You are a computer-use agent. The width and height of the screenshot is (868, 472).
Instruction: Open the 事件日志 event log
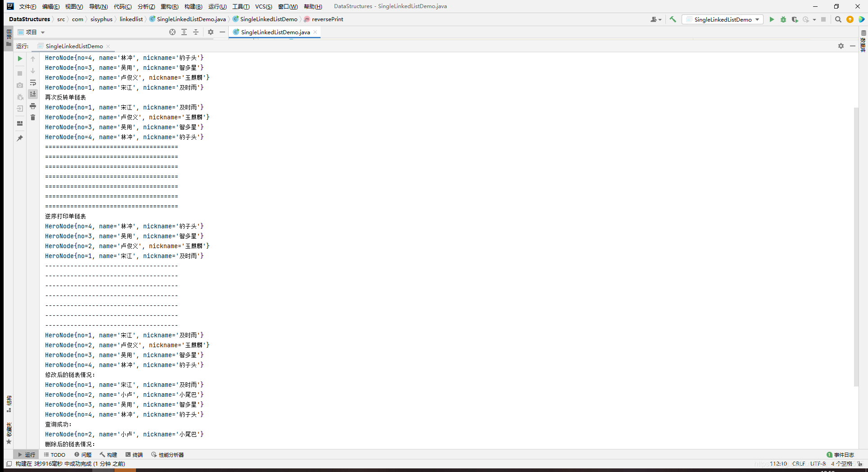point(841,454)
